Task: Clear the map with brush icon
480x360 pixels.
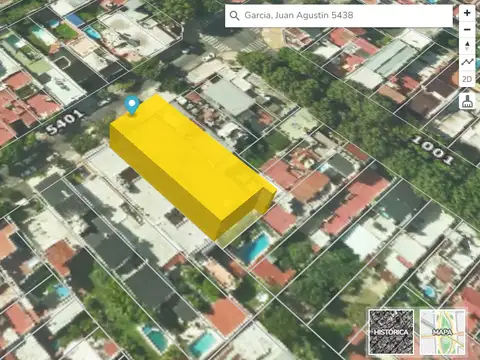Action: coord(467,101)
